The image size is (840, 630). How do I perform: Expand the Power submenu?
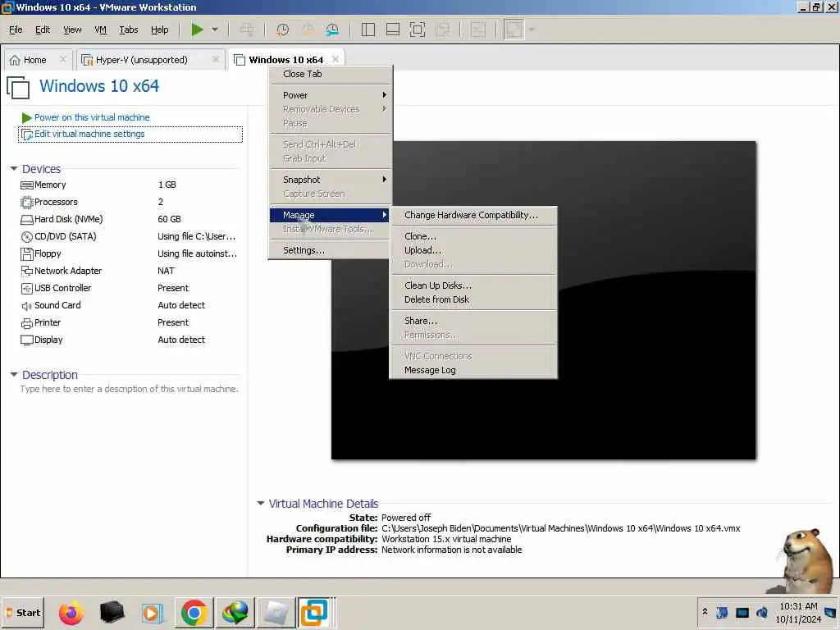tap(331, 95)
